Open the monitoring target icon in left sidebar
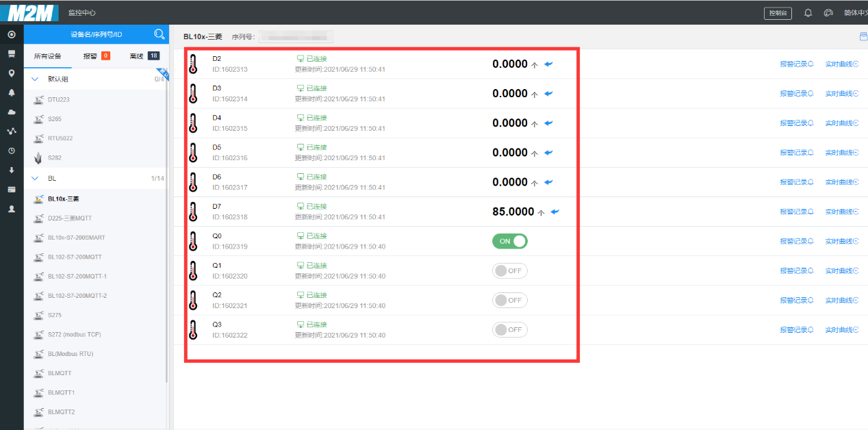This screenshot has height=430, width=868. pos(12,34)
